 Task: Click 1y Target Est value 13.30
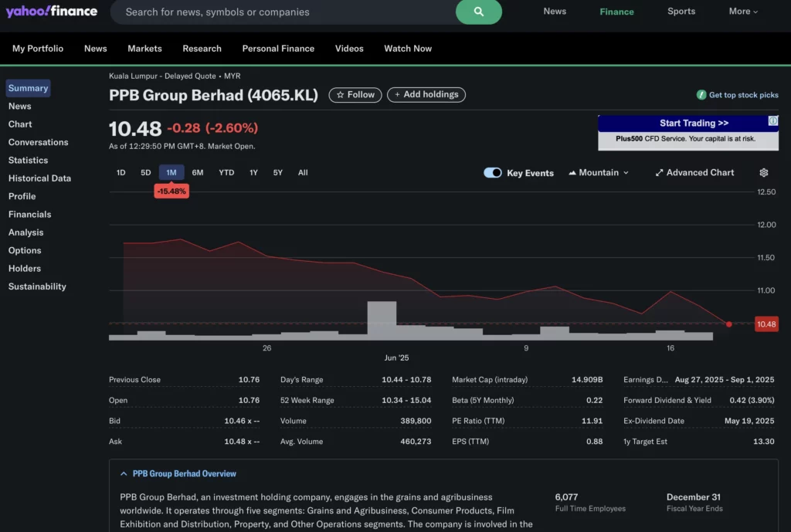coord(763,441)
